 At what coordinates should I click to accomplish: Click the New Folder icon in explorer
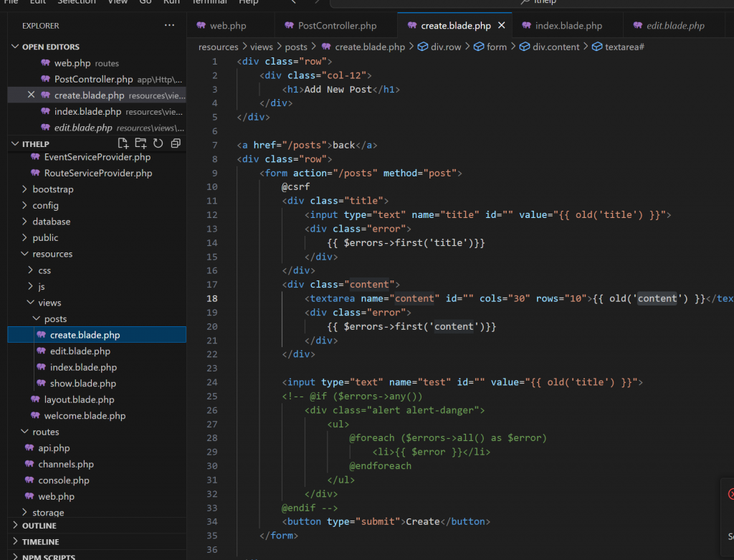[140, 143]
